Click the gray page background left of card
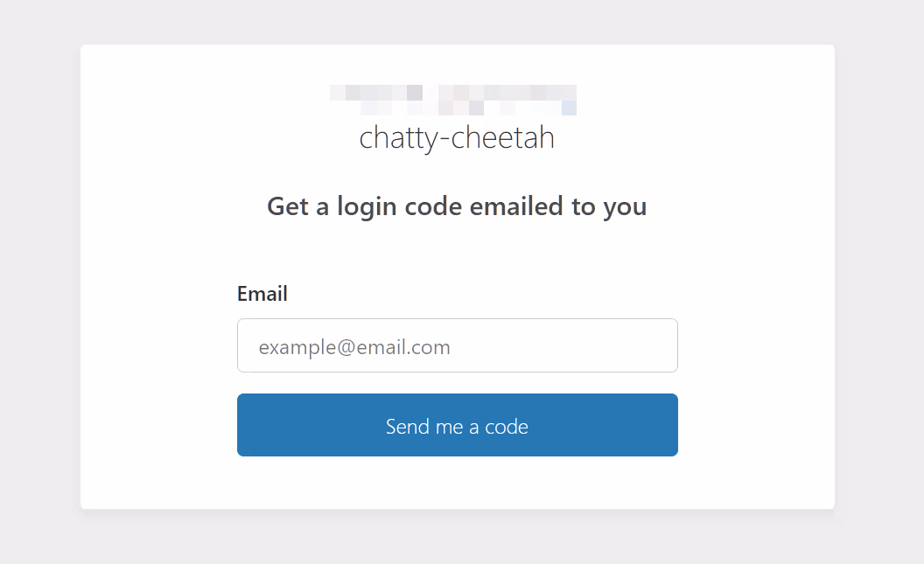 [39, 280]
